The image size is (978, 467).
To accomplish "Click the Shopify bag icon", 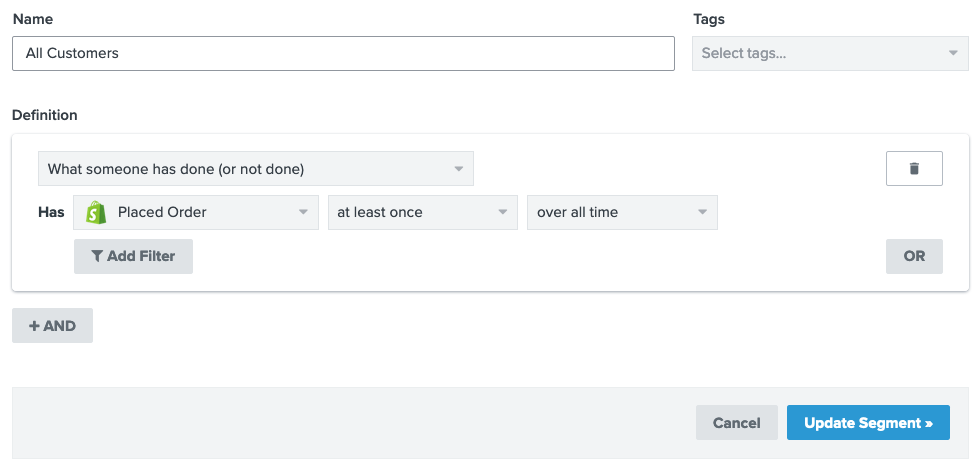I will (x=96, y=212).
